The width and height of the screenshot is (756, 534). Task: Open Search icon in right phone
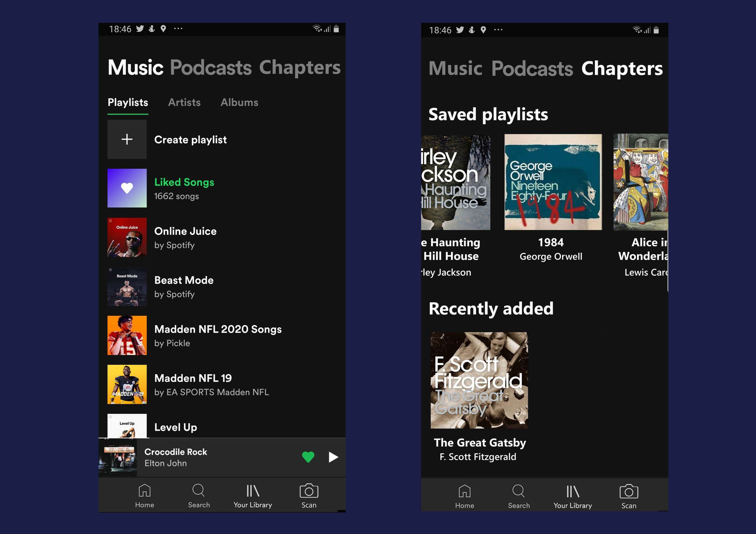519,497
